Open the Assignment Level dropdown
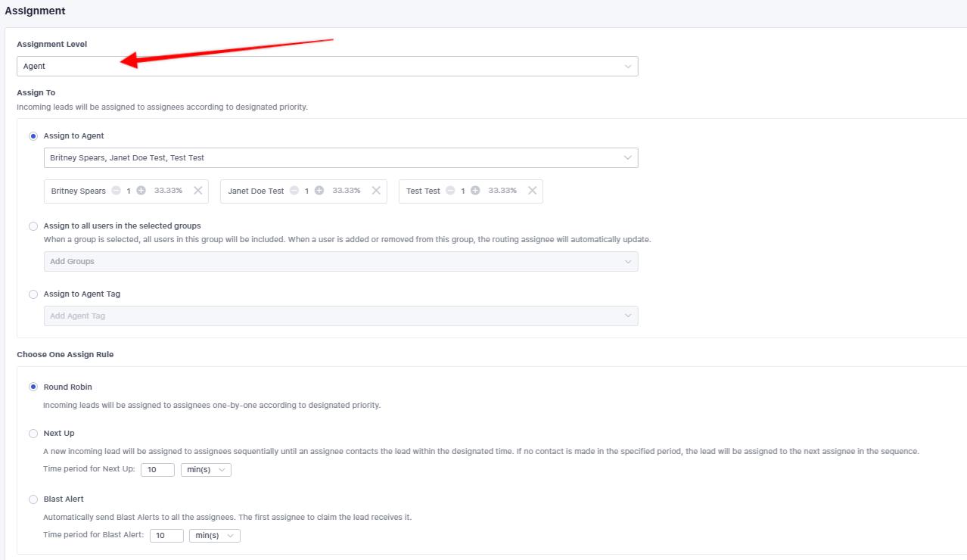The image size is (967, 560). [x=327, y=67]
